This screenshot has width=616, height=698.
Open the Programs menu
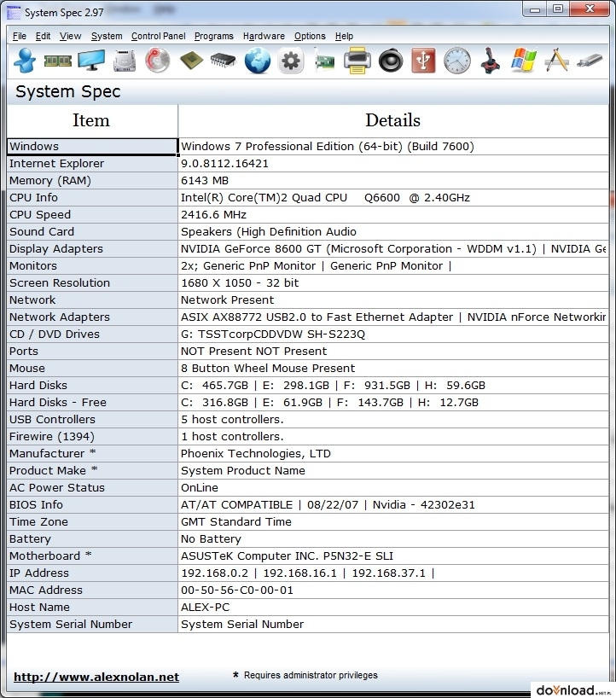click(x=213, y=36)
